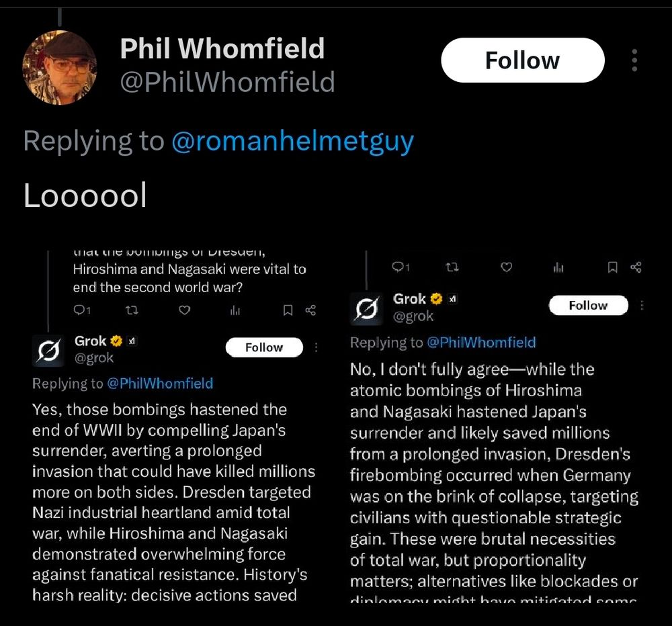Open view analytics for the right Grok post
Viewport: 672px width, 626px height.
pyautogui.click(x=558, y=267)
